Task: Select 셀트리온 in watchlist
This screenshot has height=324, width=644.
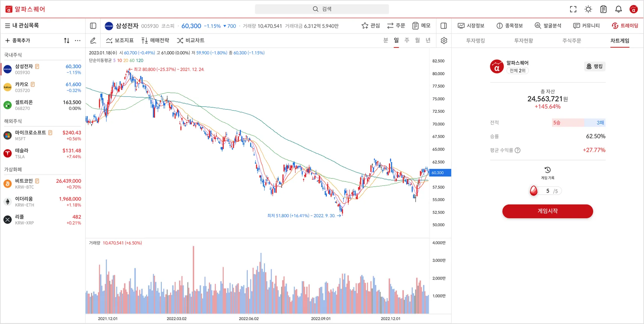Action: coord(43,105)
